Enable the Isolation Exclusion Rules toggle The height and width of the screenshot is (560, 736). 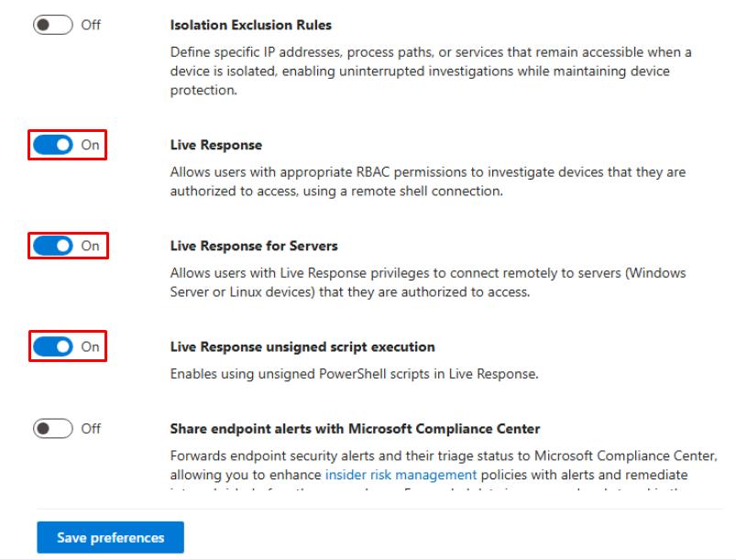point(54,25)
